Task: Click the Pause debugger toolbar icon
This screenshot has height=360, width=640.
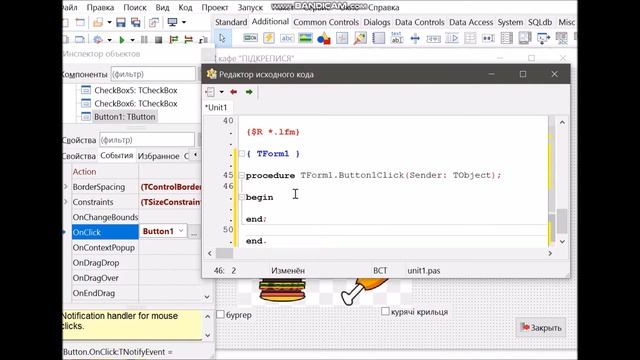Action: pos(144,40)
